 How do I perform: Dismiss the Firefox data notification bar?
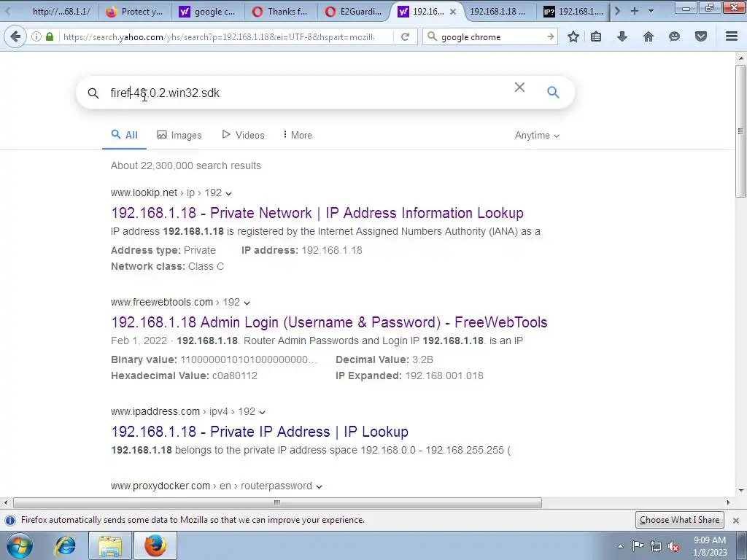pos(736,520)
